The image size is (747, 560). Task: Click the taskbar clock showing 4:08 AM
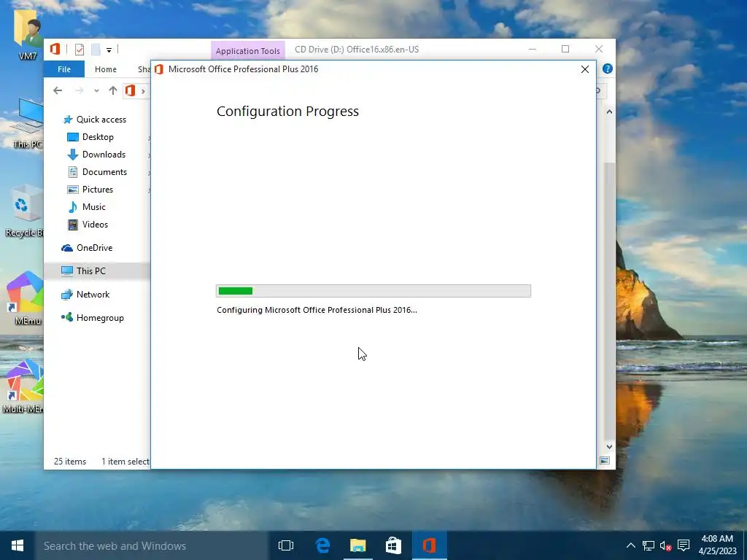click(717, 545)
